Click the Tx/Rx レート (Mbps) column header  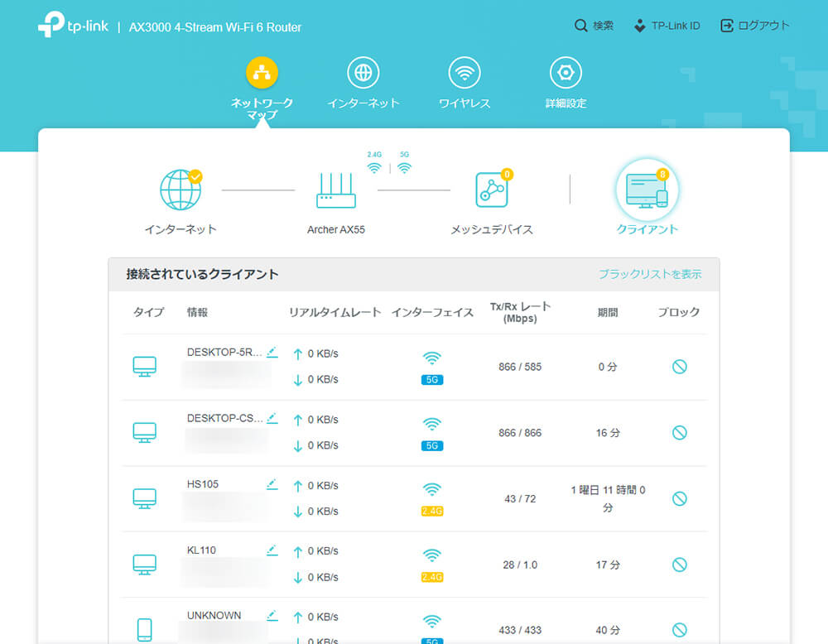(x=520, y=312)
